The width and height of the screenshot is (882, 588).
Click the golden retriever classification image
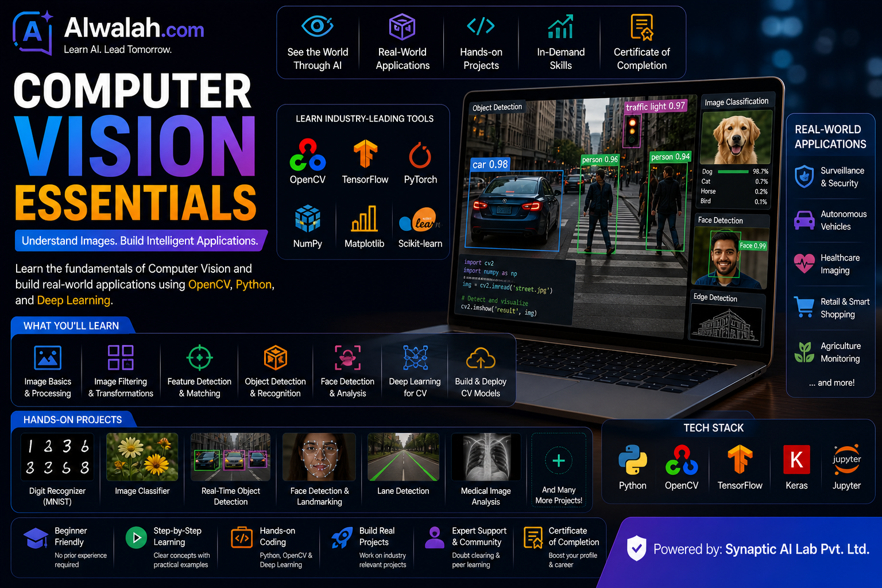737,137
